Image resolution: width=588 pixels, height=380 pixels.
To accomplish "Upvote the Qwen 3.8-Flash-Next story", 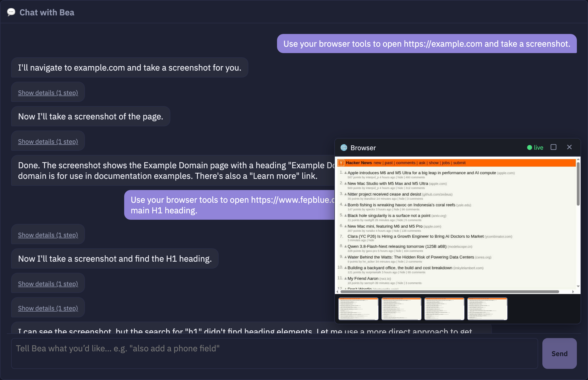I will 345,247.
